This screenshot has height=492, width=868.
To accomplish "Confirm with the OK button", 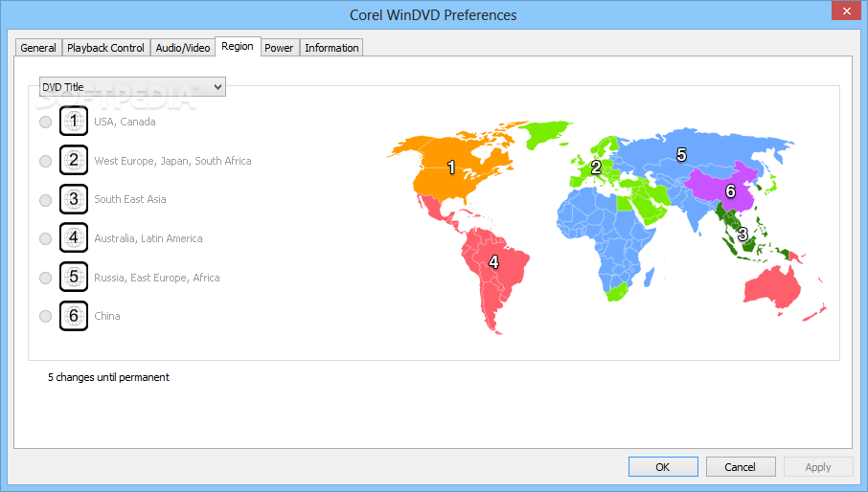I will tap(663, 467).
